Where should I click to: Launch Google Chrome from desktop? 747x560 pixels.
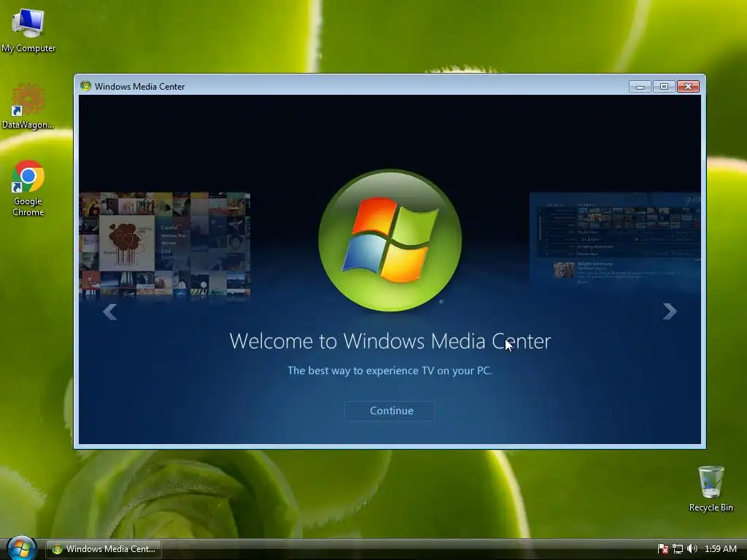point(28,188)
